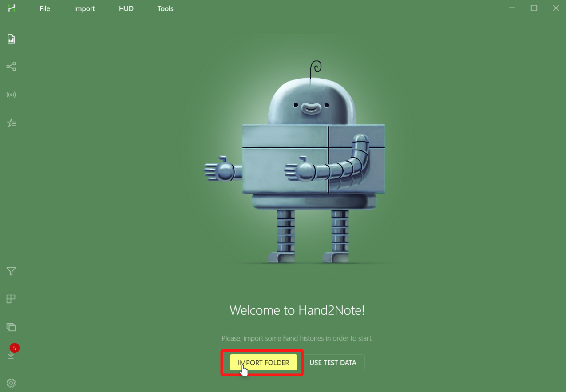Open the Import menu
566x392 pixels.
point(84,8)
